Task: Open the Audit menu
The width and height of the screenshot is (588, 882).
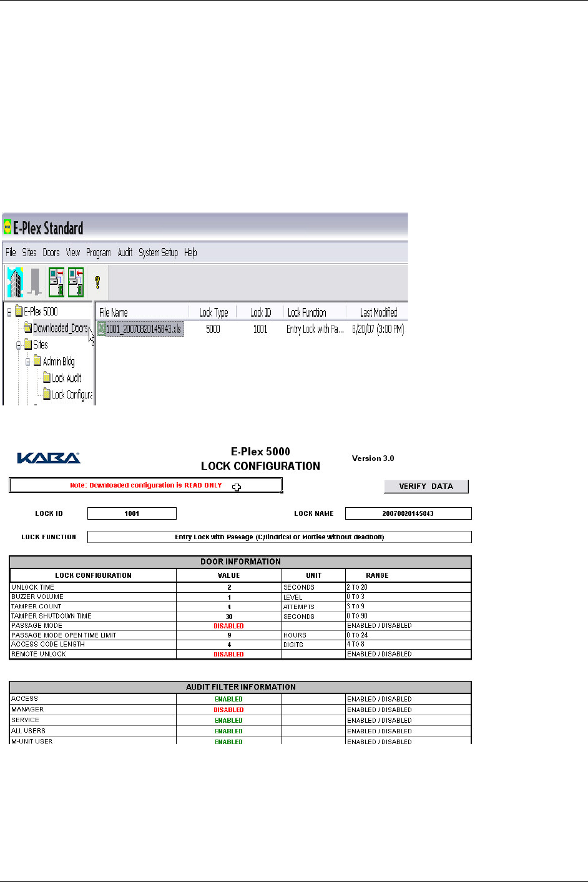Action: click(x=125, y=252)
